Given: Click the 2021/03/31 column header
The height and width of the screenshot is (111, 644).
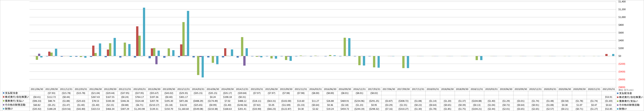Looking at the screenshot, I should tap(609, 89).
